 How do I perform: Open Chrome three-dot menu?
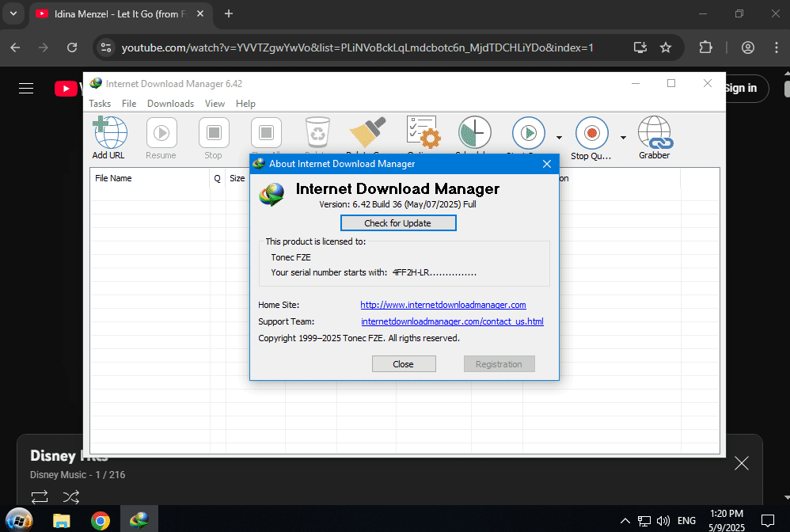pos(776,47)
